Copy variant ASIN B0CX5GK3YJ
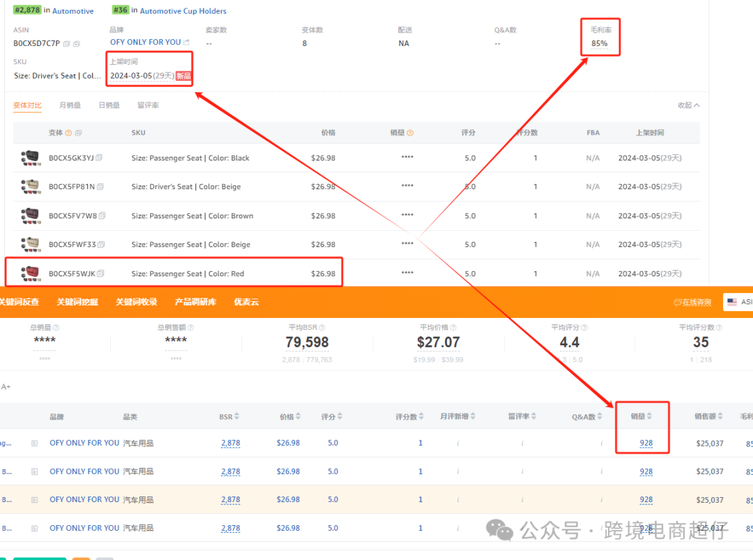Image resolution: width=753 pixels, height=560 pixels. pos(99,158)
